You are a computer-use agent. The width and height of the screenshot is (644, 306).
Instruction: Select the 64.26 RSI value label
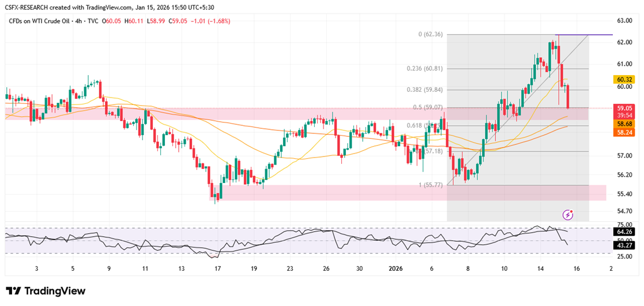point(624,232)
